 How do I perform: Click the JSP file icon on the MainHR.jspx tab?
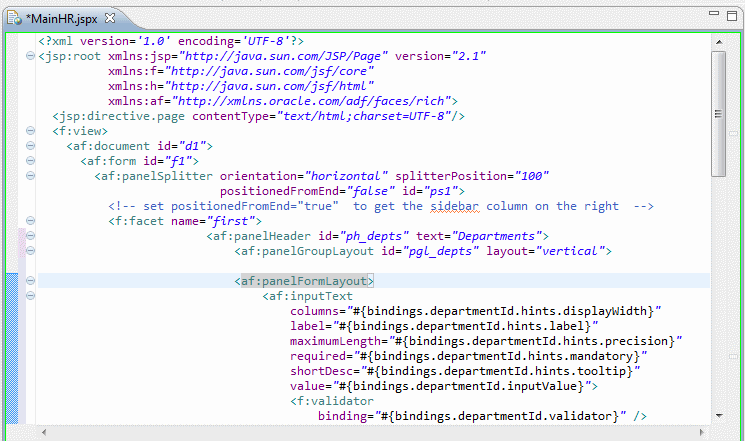[x=14, y=18]
